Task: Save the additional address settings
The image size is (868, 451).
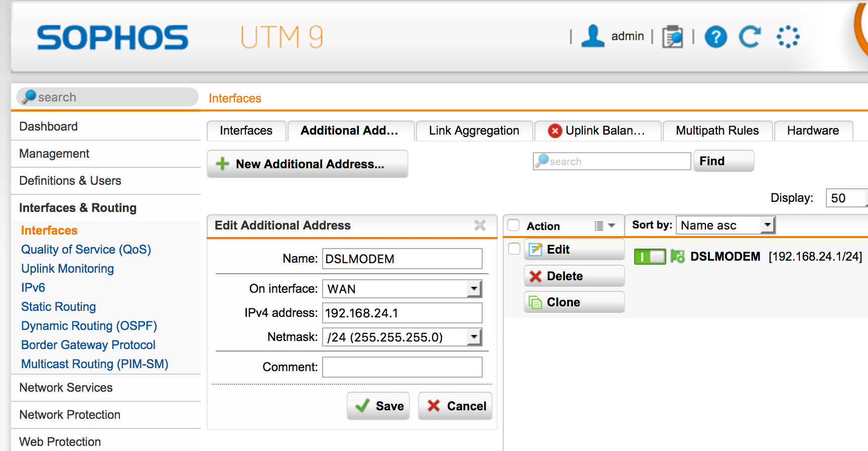Action: click(378, 406)
